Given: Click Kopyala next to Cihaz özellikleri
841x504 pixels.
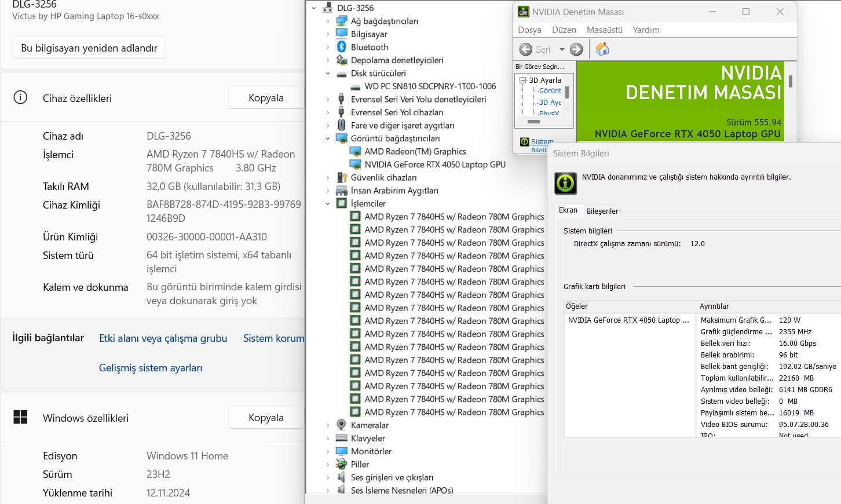Looking at the screenshot, I should coord(266,98).
